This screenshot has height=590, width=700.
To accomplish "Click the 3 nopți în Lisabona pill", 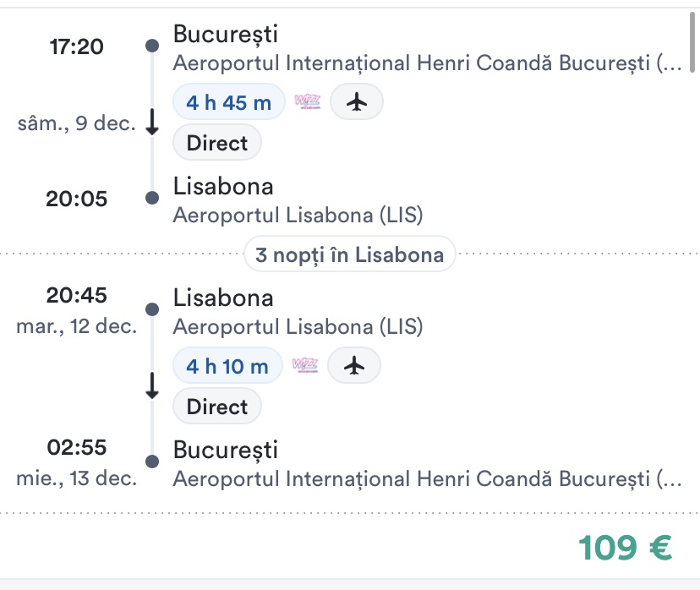I will (350, 254).
